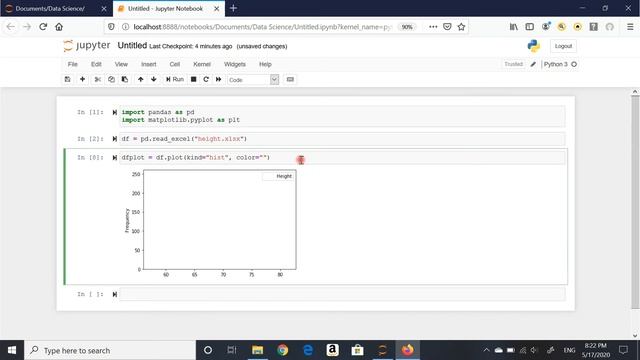The width and height of the screenshot is (640, 360).
Task: Open the cell type Code dropdown
Action: click(253, 80)
